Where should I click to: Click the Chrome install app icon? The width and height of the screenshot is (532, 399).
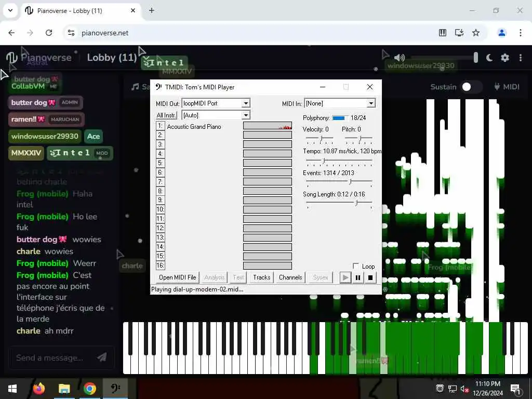[459, 33]
